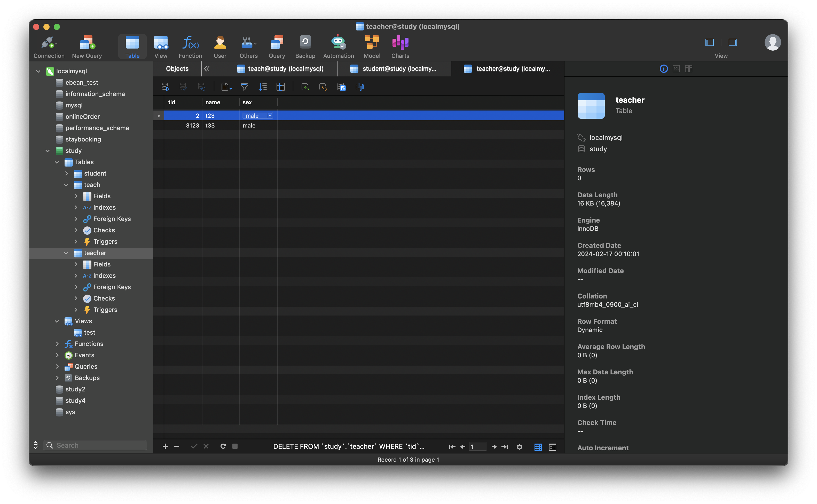Refresh the teacher table data
Image resolution: width=817 pixels, height=504 pixels.
click(223, 446)
